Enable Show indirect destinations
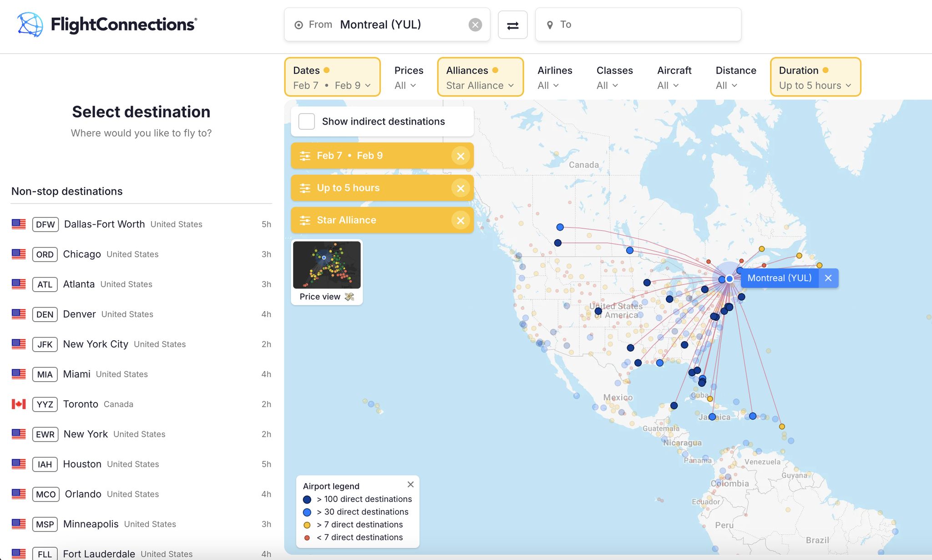 (x=307, y=121)
